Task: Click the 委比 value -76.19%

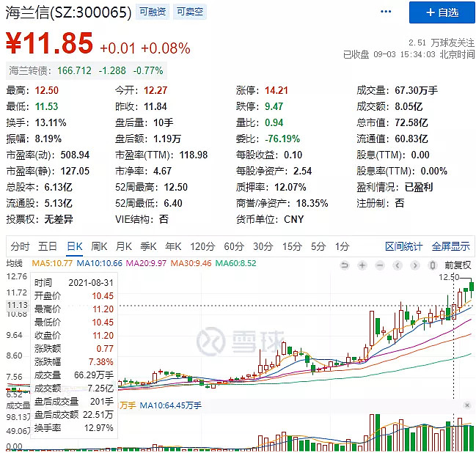Action: tap(282, 139)
